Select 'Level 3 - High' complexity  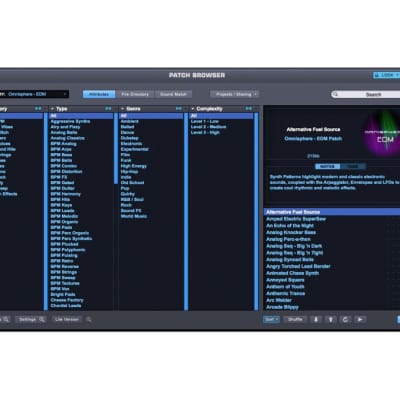205,133
